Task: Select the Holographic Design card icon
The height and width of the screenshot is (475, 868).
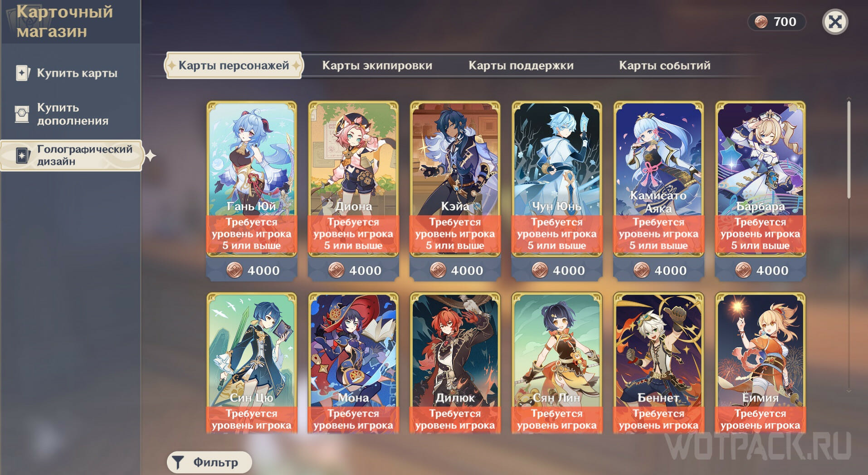Action: click(22, 155)
